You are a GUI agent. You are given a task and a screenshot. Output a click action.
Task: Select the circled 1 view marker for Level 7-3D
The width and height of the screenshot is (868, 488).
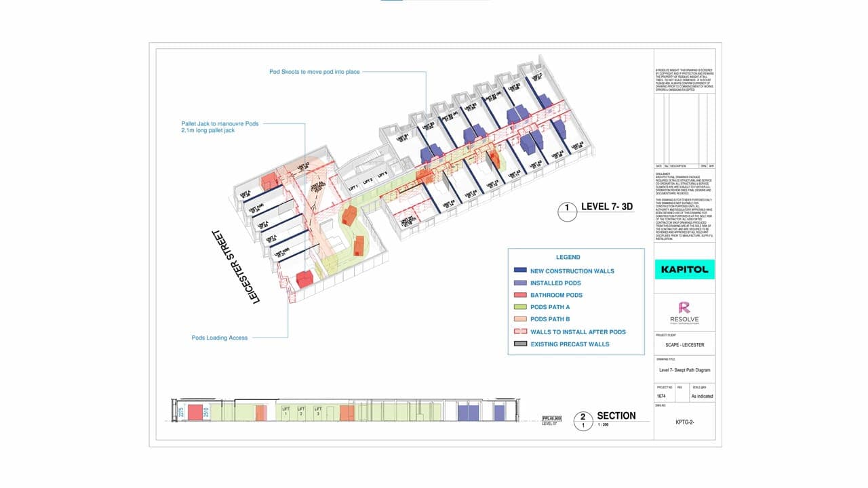point(567,212)
